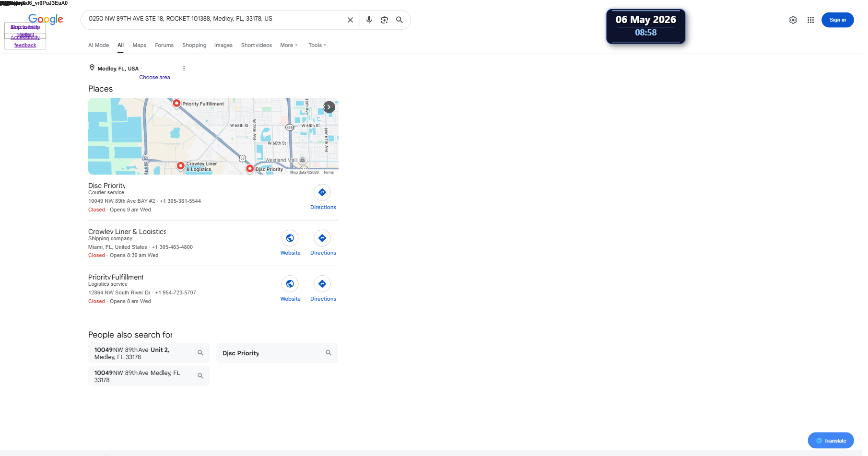Open the Google apps grid icon
This screenshot has width=868, height=456.
pyautogui.click(x=810, y=20)
